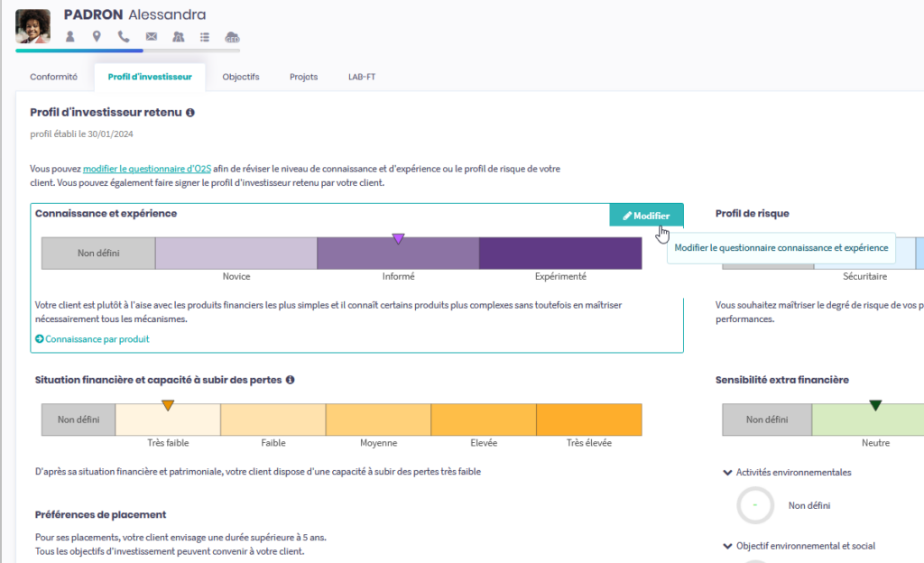Image resolution: width=924 pixels, height=563 pixels.
Task: Open the Objectifs tab
Action: 241,77
